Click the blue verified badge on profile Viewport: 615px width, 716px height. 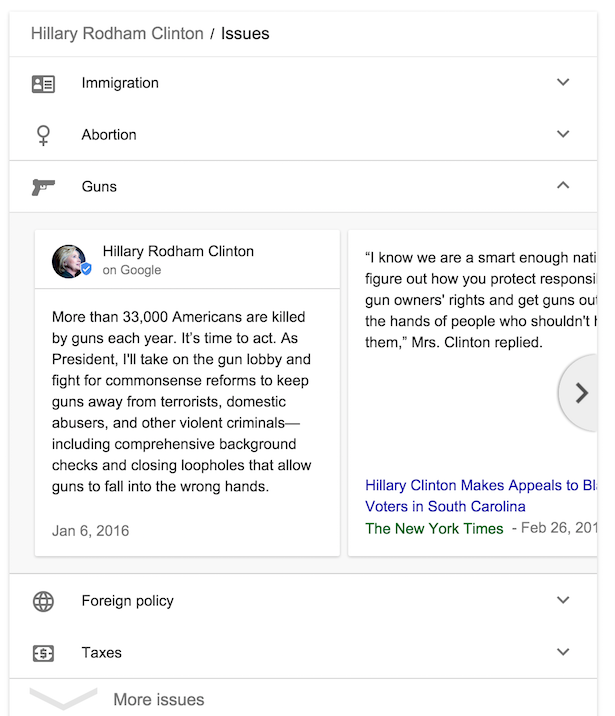pos(86,270)
